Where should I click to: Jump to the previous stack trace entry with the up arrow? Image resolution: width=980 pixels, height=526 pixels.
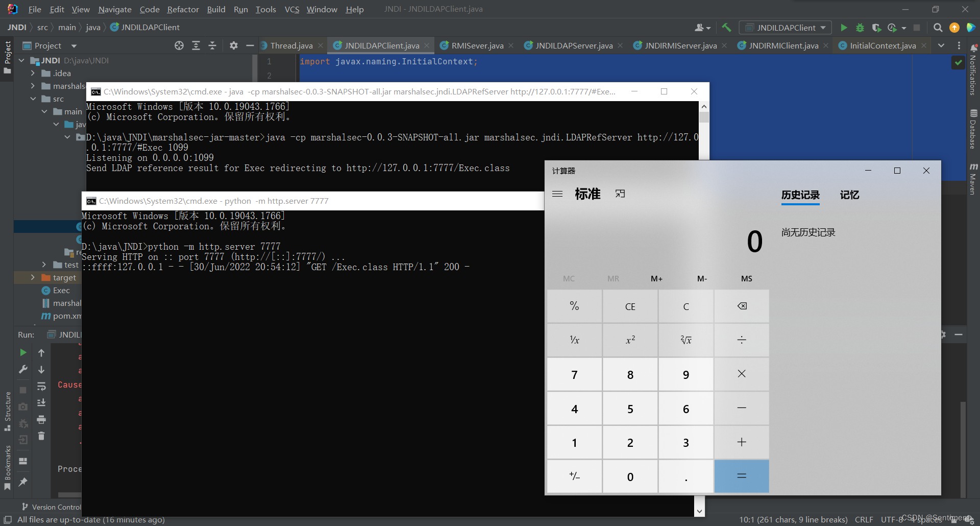[x=41, y=352]
